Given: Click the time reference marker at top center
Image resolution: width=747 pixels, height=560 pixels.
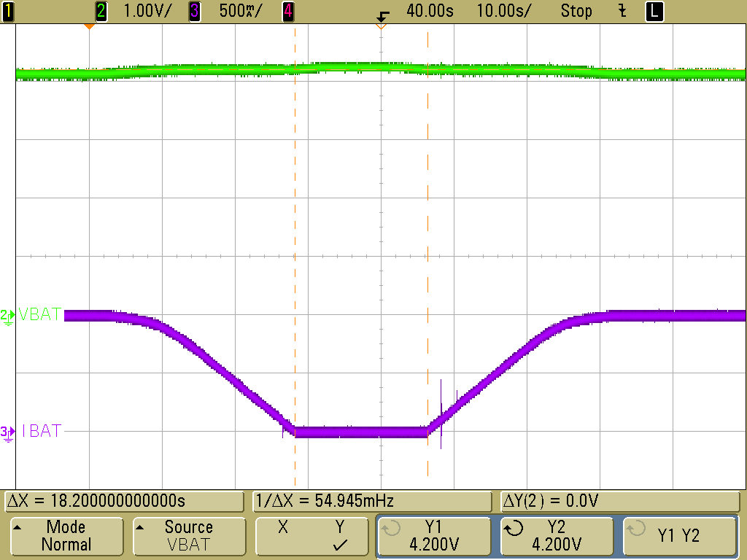Looking at the screenshot, I should click(381, 27).
